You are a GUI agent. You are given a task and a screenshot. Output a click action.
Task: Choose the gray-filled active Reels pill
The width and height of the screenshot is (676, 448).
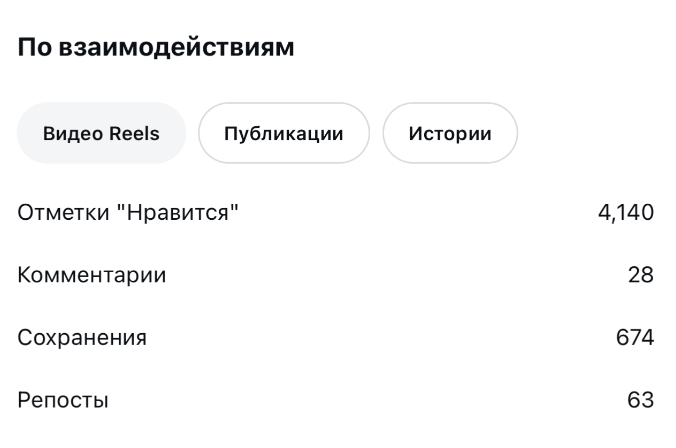coord(101,133)
